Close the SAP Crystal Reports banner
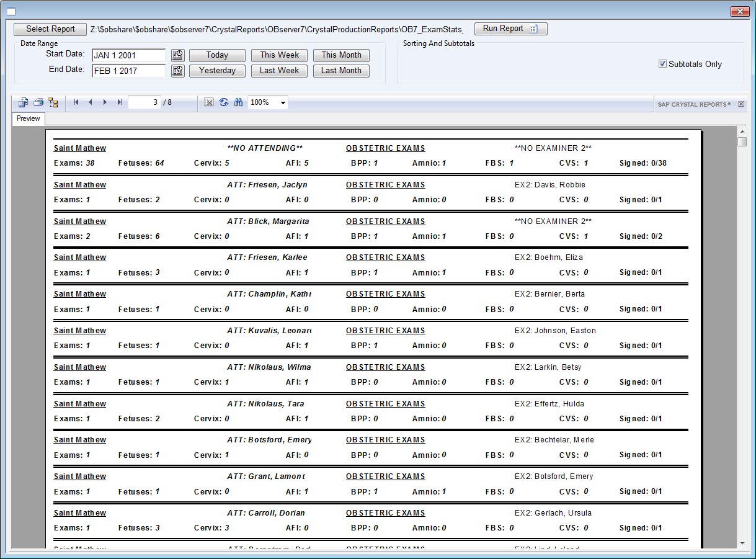Screen dimensions: 756x559 [741, 104]
